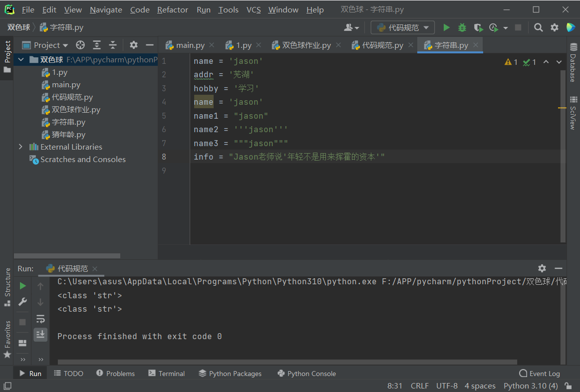This screenshot has width=580, height=392.
Task: Click the Event Log button
Action: (540, 374)
